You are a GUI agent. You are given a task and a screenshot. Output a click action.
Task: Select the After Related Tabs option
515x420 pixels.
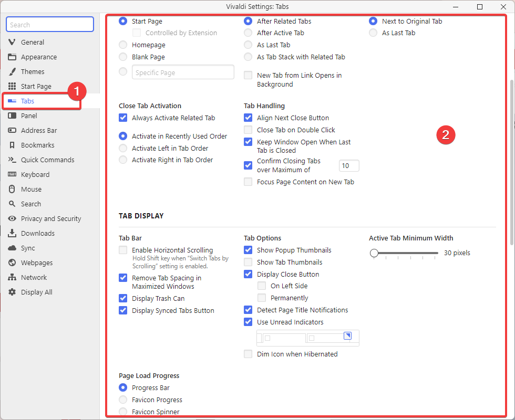pyautogui.click(x=248, y=21)
